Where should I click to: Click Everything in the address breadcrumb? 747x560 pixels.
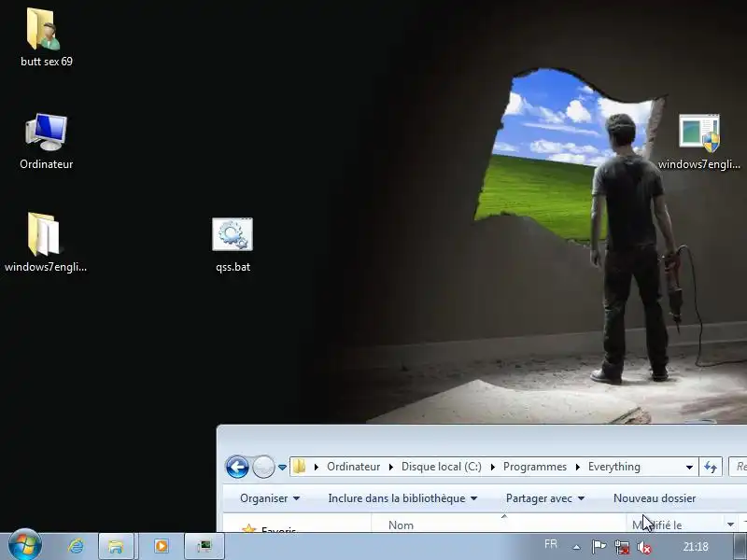(x=613, y=467)
